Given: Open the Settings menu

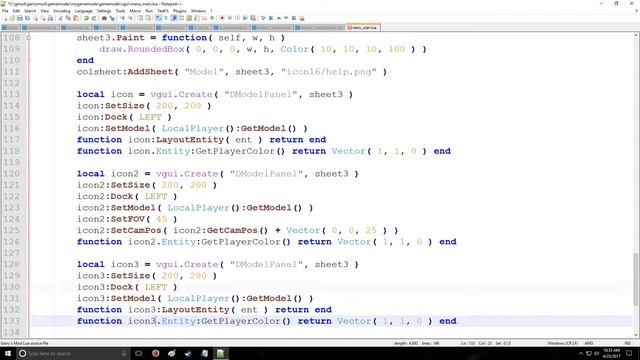Looking at the screenshot, I should 104,11.
